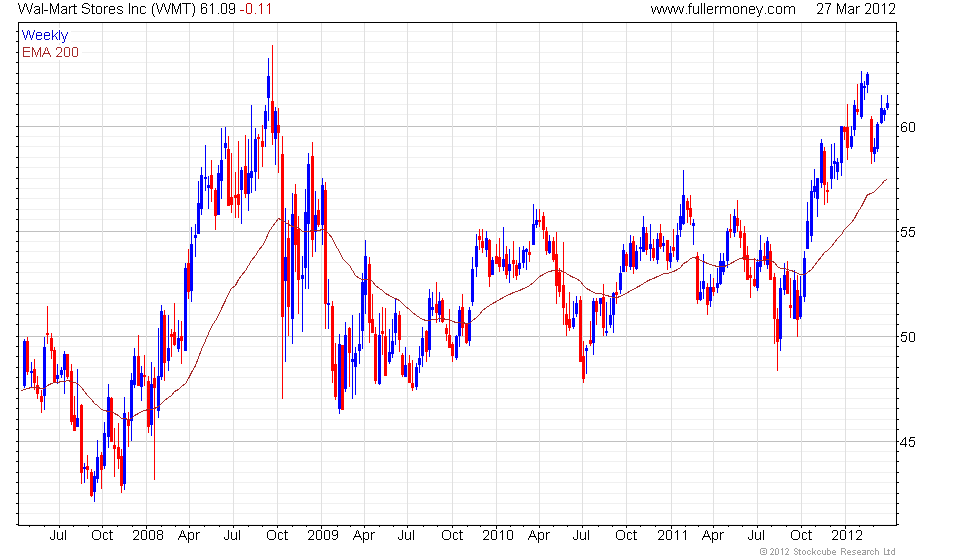Click the 2008 year axis label
The height and width of the screenshot is (560, 980).
148,536
